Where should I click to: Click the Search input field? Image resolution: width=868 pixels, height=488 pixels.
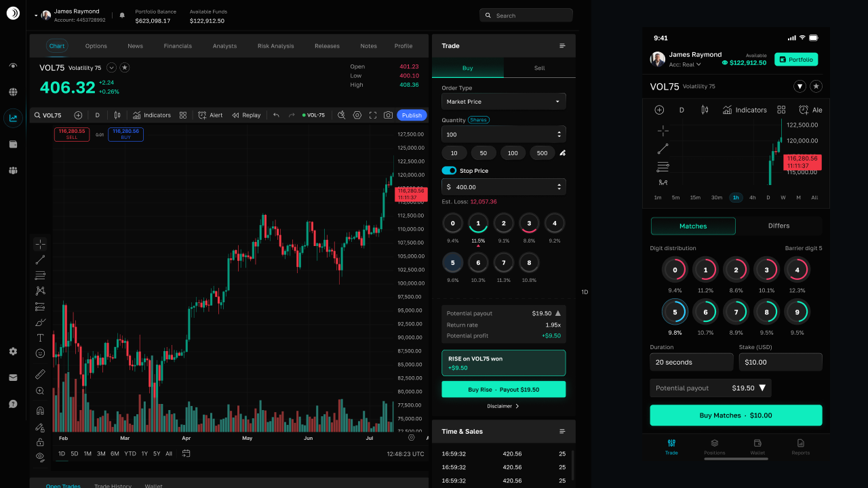526,15
